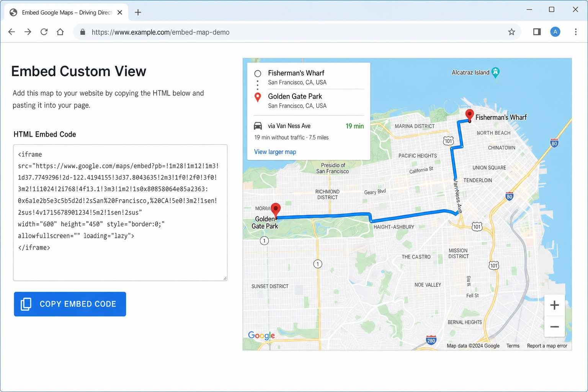The image size is (588, 392).
Task: Click the CHINATOWN map label
Action: point(501,148)
